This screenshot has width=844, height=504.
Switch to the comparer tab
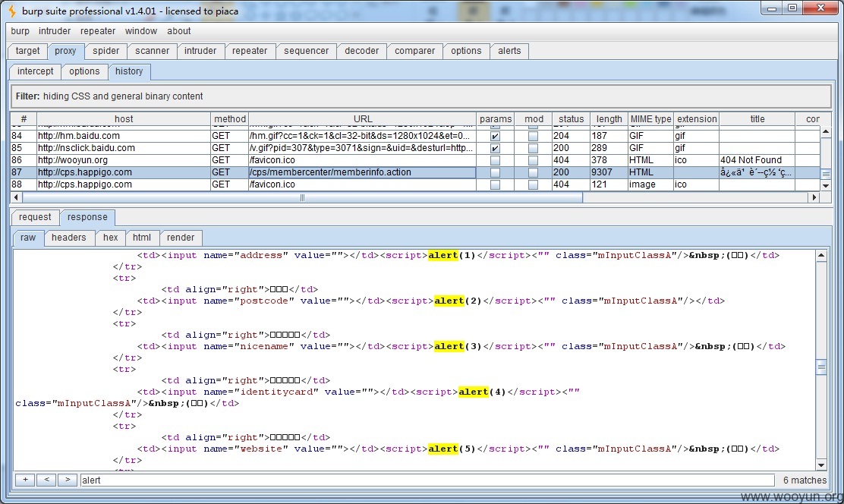414,51
